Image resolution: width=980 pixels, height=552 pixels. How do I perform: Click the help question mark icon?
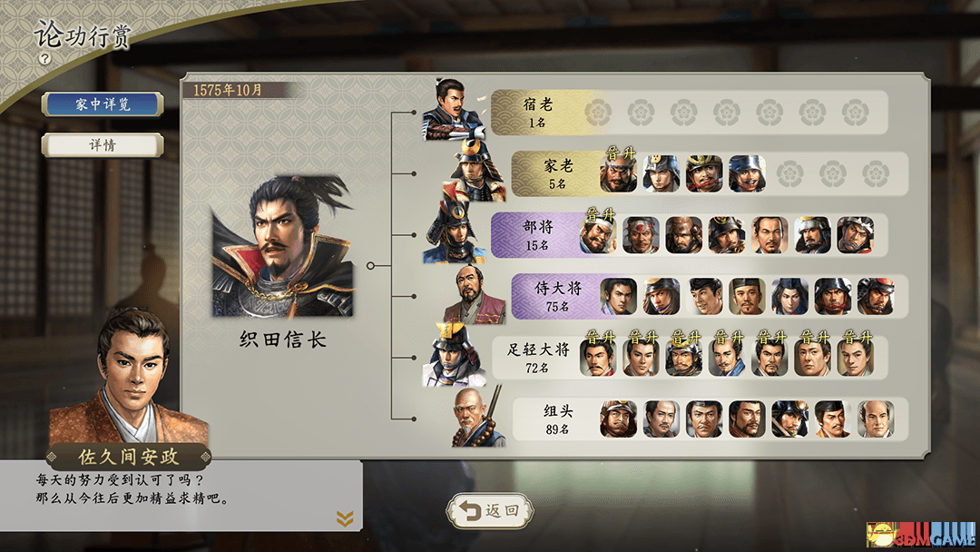(44, 59)
